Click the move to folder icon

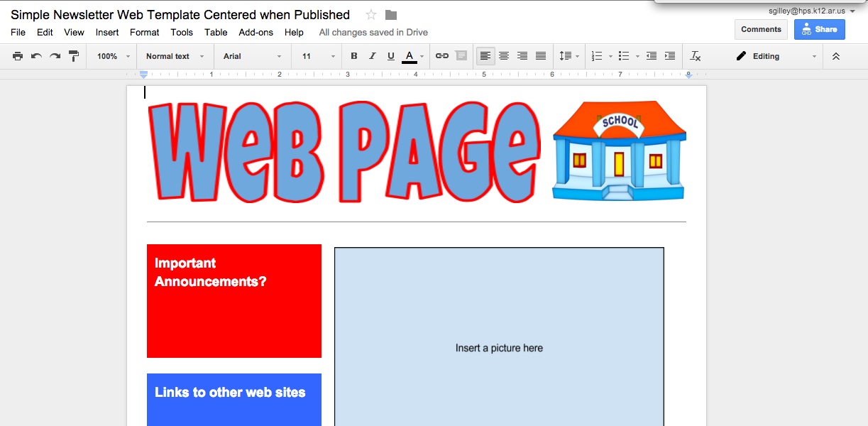coord(391,15)
